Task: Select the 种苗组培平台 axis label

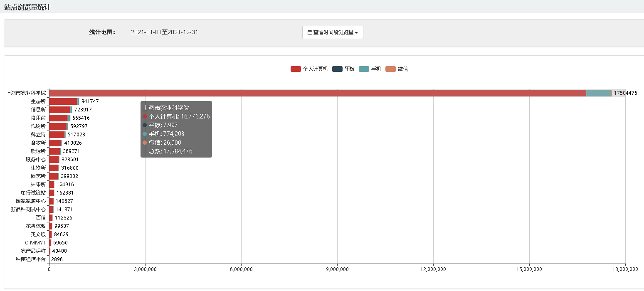Action: click(x=30, y=259)
